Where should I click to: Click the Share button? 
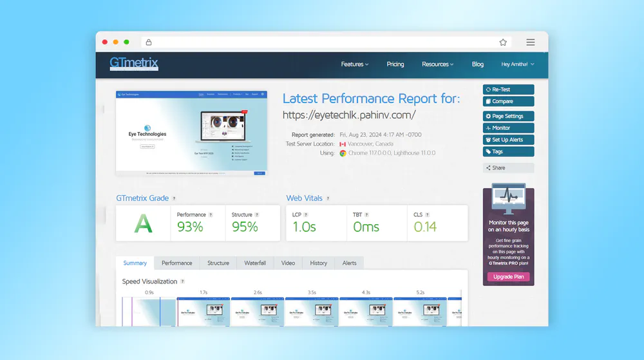point(509,168)
